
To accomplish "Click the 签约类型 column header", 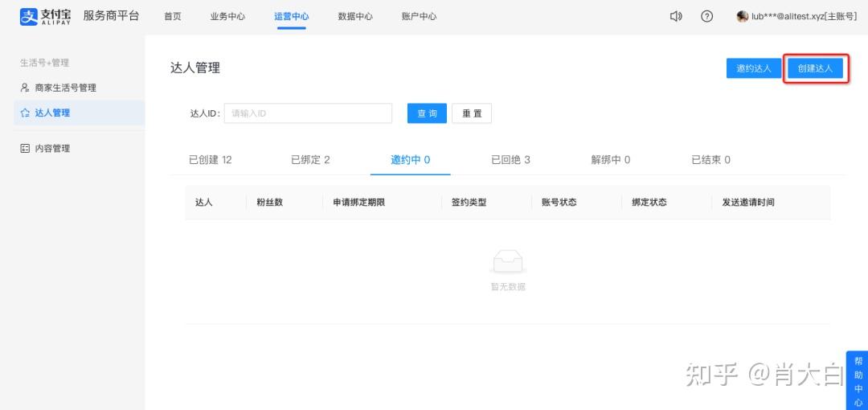I will 469,203.
